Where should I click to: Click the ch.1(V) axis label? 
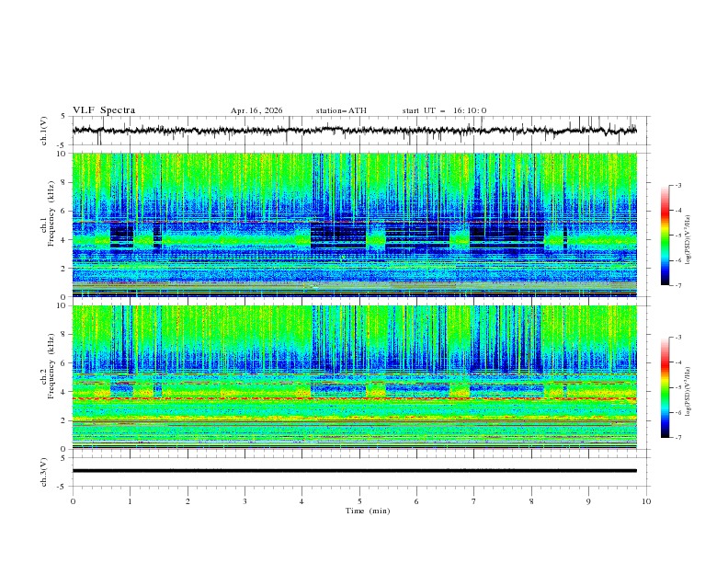44,131
